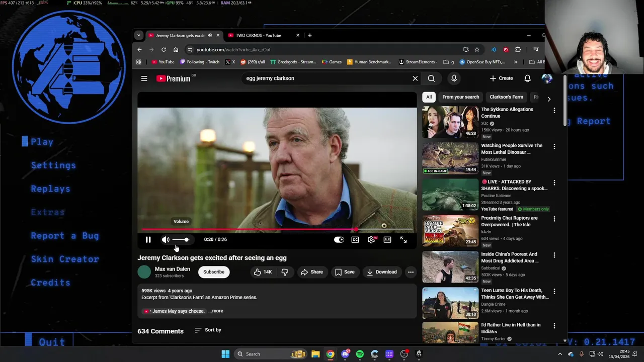Save the video to playlist

[x=345, y=272]
